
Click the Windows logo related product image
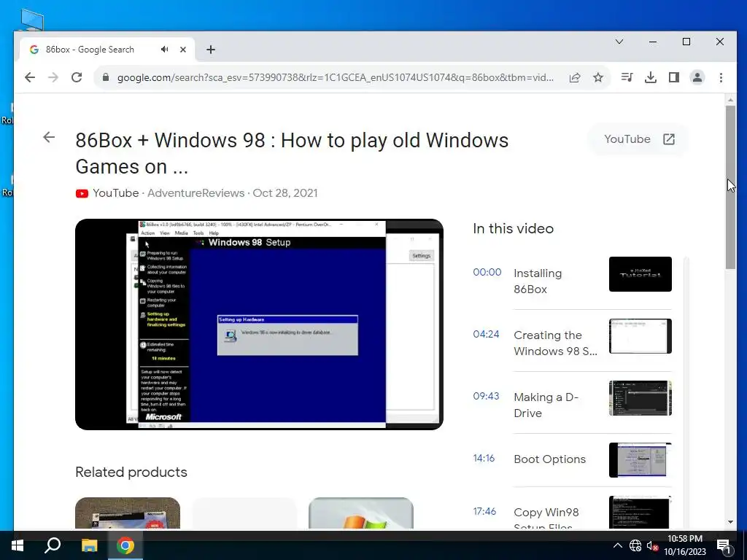[x=361, y=513]
